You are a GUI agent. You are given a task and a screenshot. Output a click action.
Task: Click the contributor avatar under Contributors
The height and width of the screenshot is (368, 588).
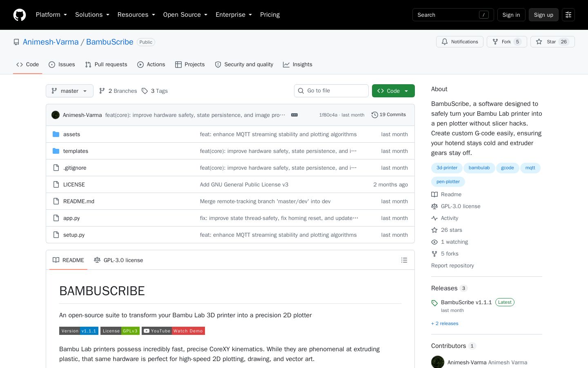click(x=438, y=362)
